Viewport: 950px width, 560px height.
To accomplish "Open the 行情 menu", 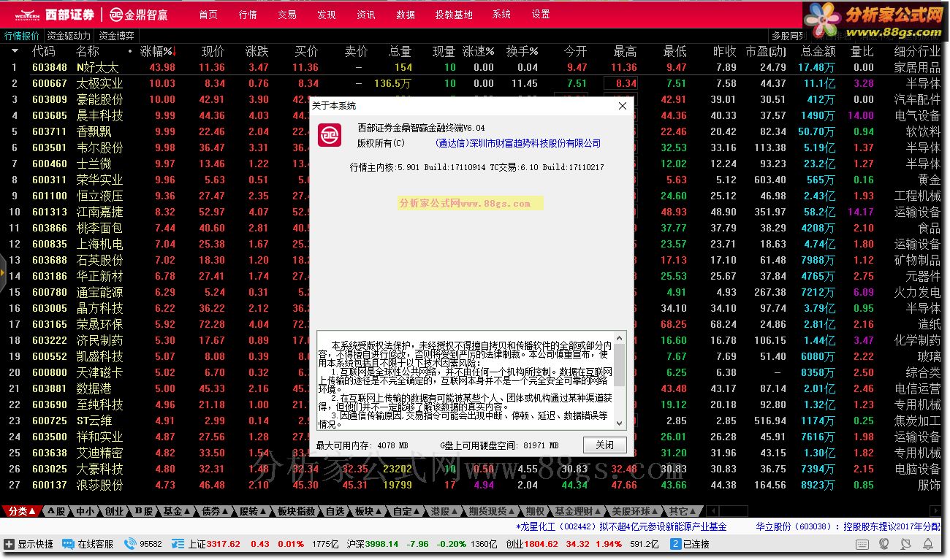I will [248, 15].
